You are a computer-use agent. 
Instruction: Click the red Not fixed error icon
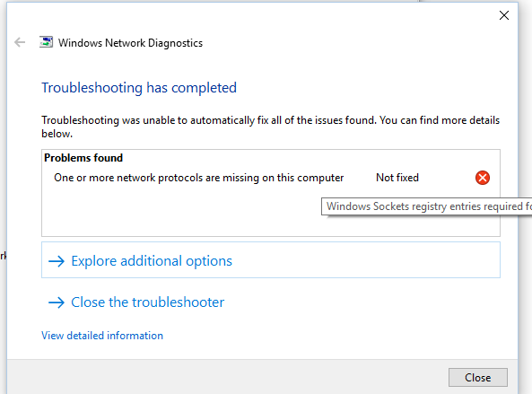pyautogui.click(x=482, y=178)
